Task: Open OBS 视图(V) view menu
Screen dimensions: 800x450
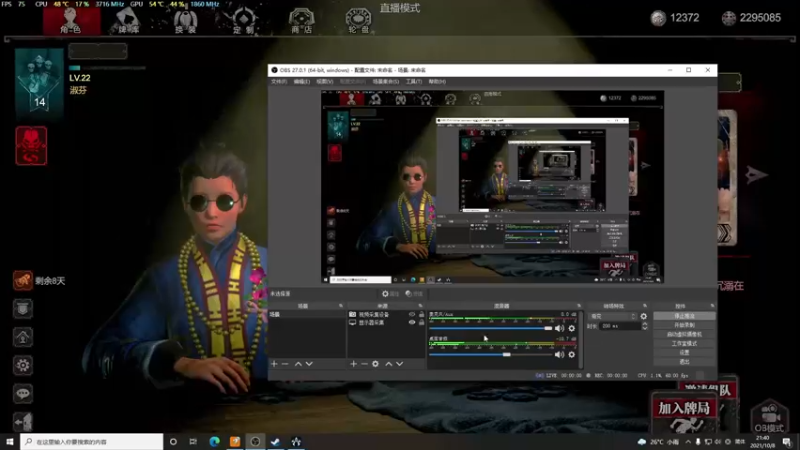Action: point(324,82)
